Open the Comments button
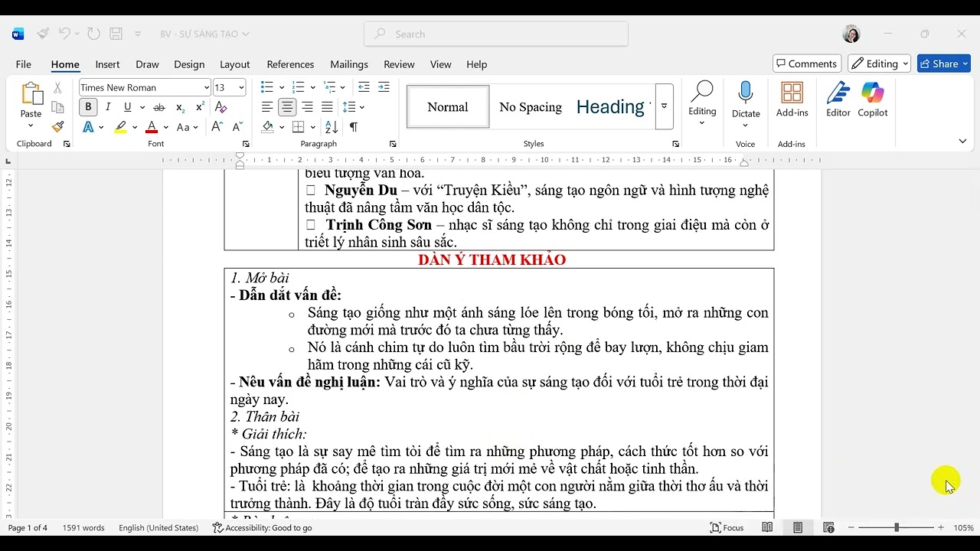 (807, 64)
